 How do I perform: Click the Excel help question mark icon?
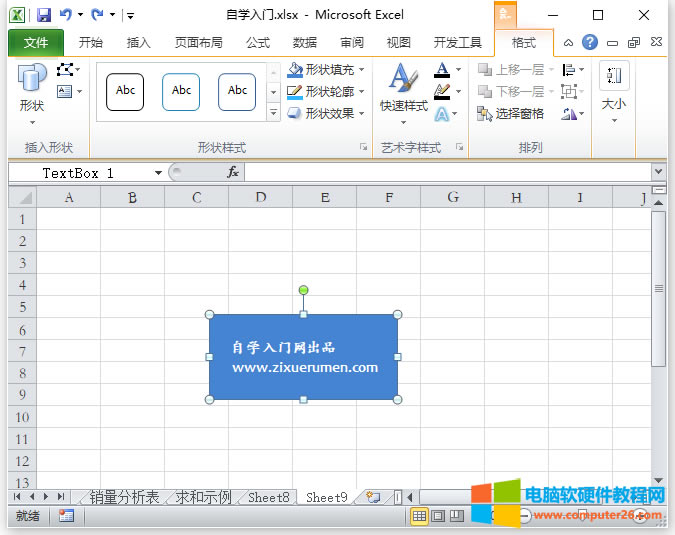590,43
